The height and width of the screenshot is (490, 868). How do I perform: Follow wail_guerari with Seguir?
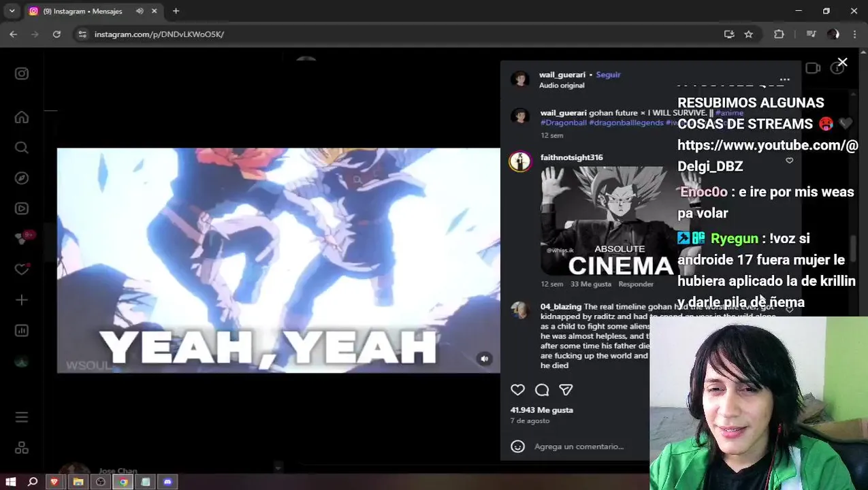click(608, 75)
